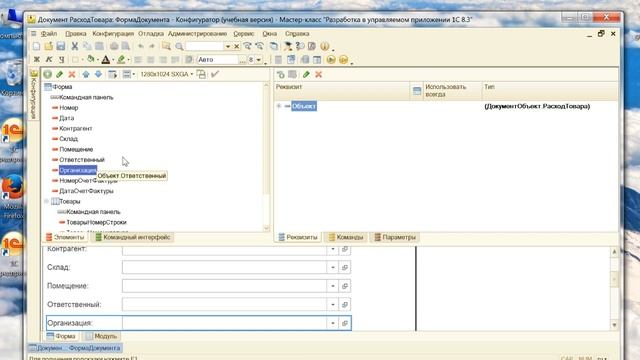
Task: Delete form element with red X
Action: pyautogui.click(x=72, y=74)
